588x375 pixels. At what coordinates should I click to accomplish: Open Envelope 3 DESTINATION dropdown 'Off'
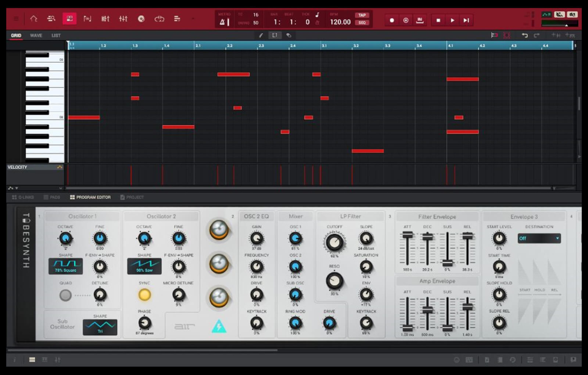point(539,238)
